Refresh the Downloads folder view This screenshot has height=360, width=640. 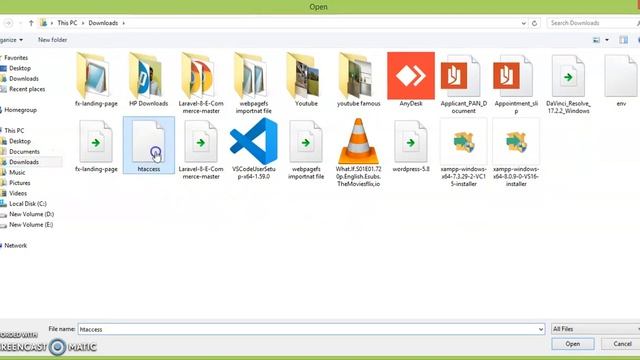(x=534, y=23)
